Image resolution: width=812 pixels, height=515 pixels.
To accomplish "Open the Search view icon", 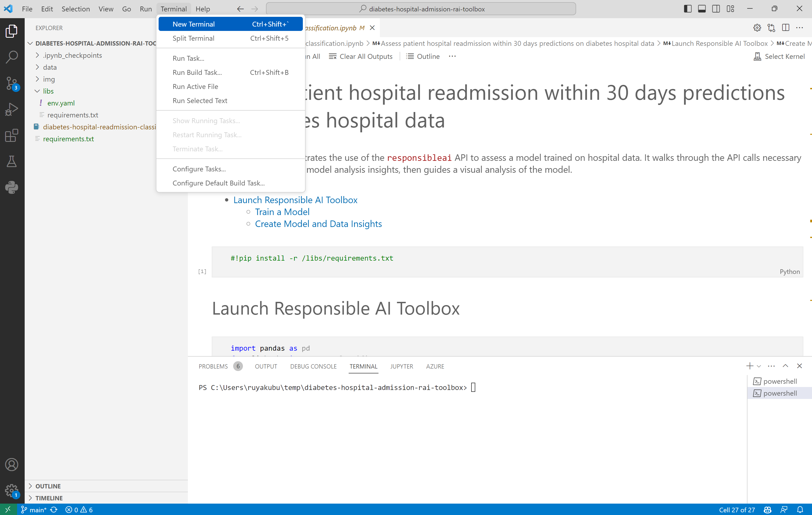I will [12, 57].
